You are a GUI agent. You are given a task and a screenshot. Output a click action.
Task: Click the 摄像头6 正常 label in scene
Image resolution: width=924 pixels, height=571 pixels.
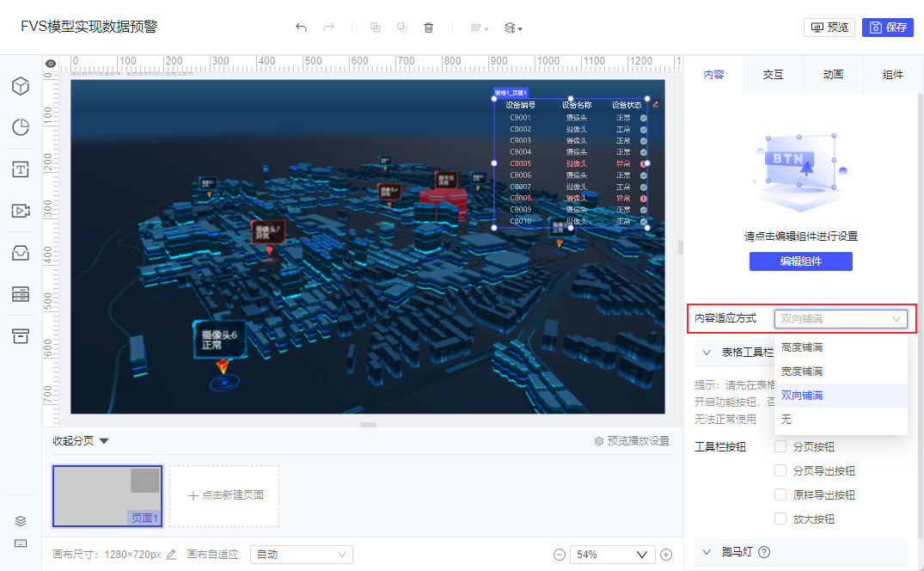[x=219, y=340]
